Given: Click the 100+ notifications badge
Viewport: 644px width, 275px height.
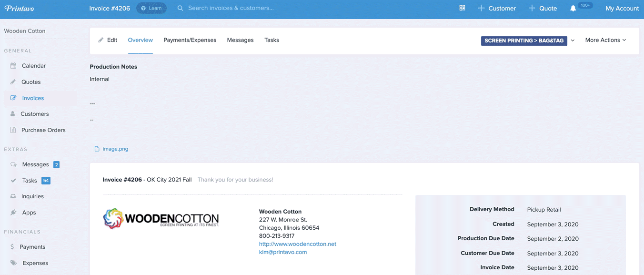Looking at the screenshot, I should coord(585,5).
